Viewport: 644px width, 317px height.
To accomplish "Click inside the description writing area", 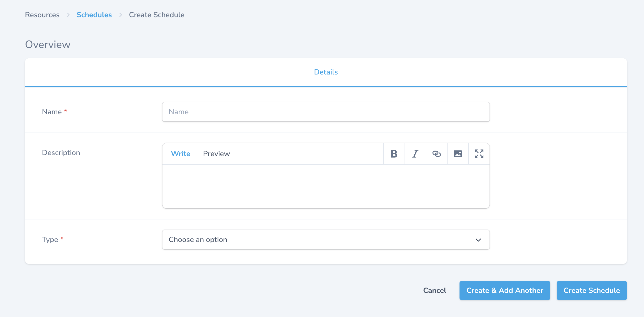I will click(325, 186).
